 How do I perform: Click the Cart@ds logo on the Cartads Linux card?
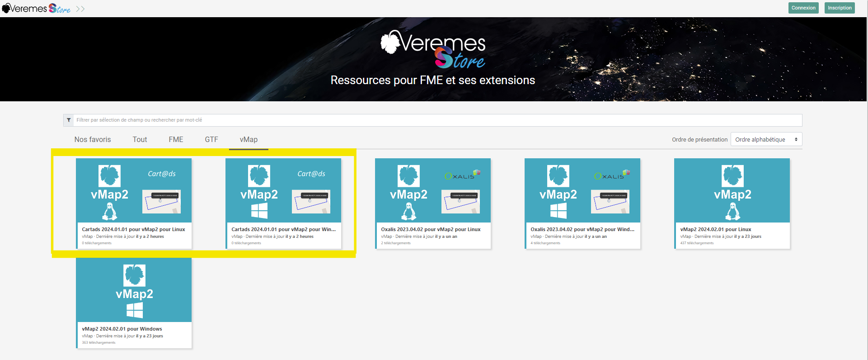tap(162, 174)
